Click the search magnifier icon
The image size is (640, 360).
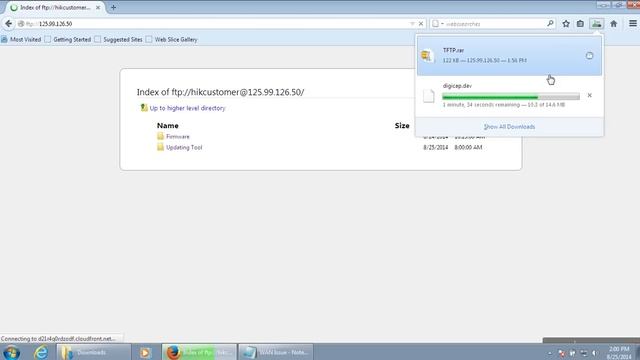(550, 24)
